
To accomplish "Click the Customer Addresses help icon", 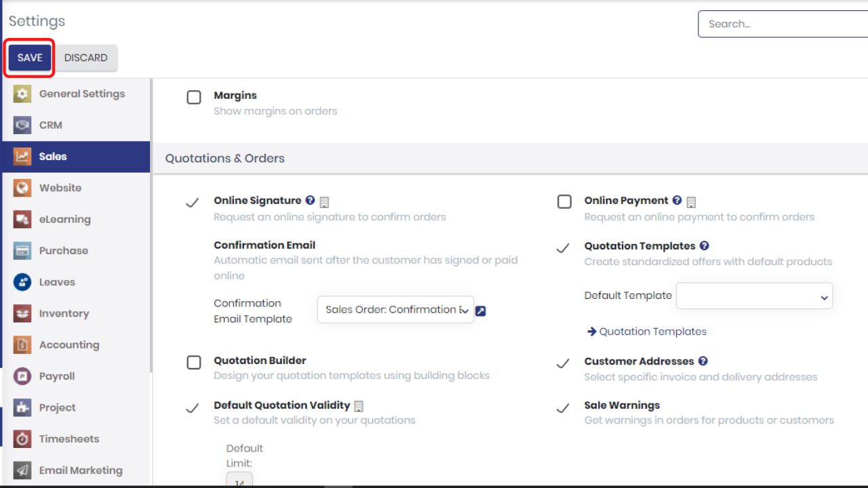I will click(703, 361).
